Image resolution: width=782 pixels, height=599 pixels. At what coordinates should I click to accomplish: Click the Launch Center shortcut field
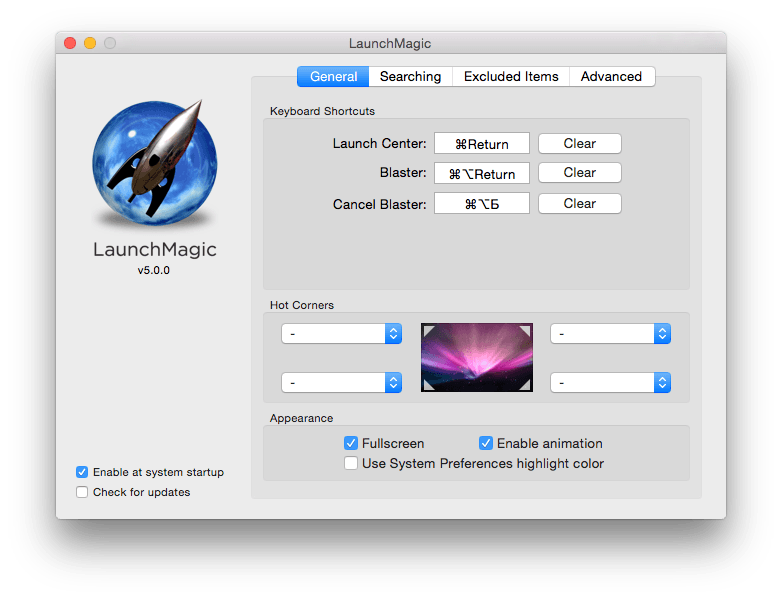[482, 144]
